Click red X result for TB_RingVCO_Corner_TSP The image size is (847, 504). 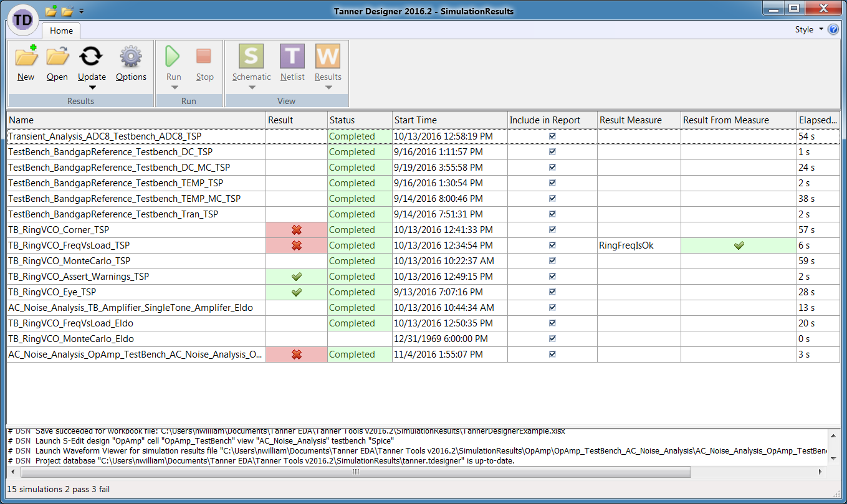click(x=297, y=230)
